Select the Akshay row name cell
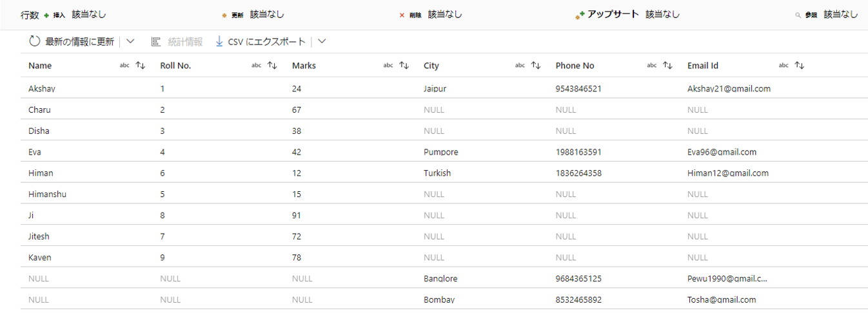Screen dimensions: 868x331 [42, 89]
